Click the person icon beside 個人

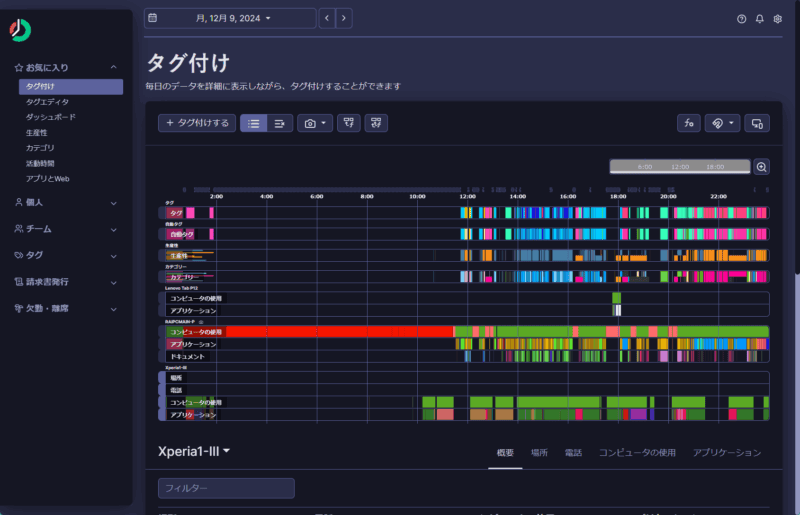[19, 203]
